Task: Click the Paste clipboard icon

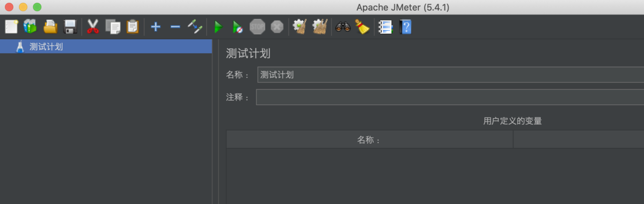Action: [133, 26]
